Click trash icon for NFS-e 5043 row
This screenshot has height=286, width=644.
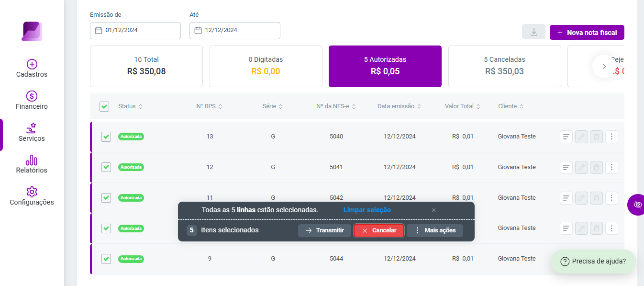click(596, 229)
